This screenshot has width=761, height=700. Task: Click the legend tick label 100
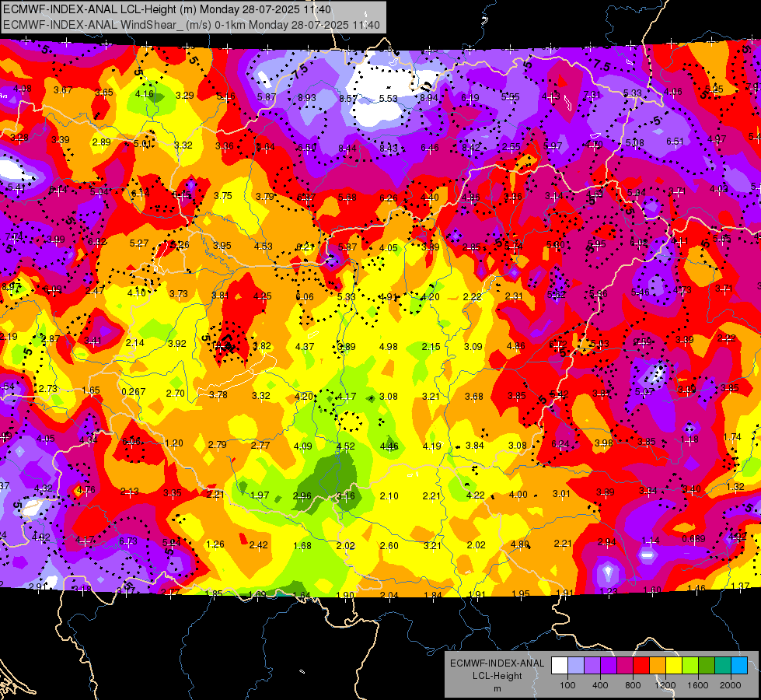[x=567, y=685]
